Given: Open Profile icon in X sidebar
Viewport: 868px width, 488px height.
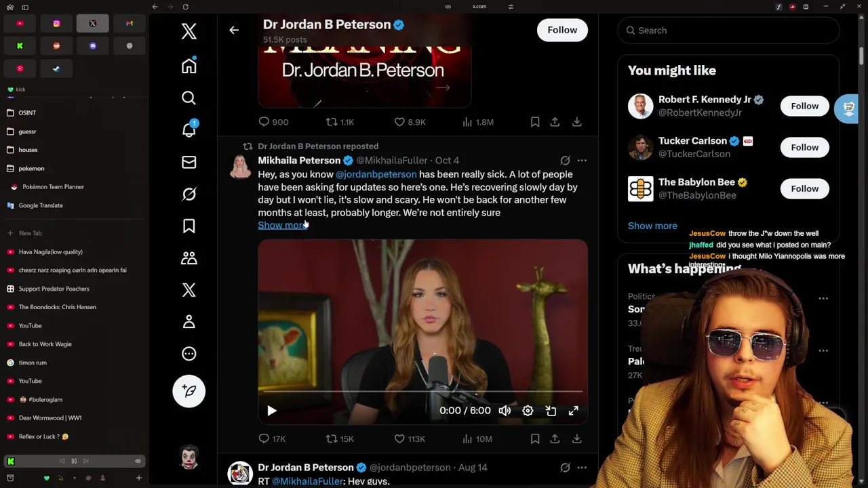Looking at the screenshot, I should click(189, 322).
